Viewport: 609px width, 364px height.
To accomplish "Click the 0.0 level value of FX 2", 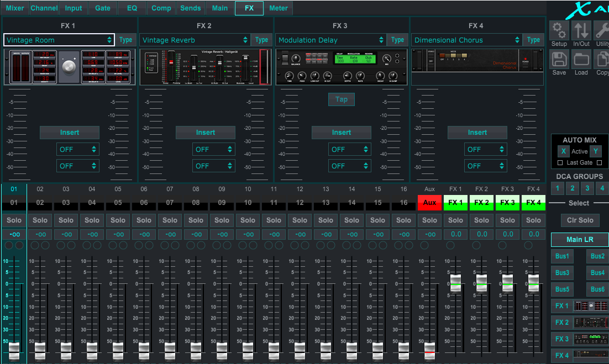I will tap(481, 234).
